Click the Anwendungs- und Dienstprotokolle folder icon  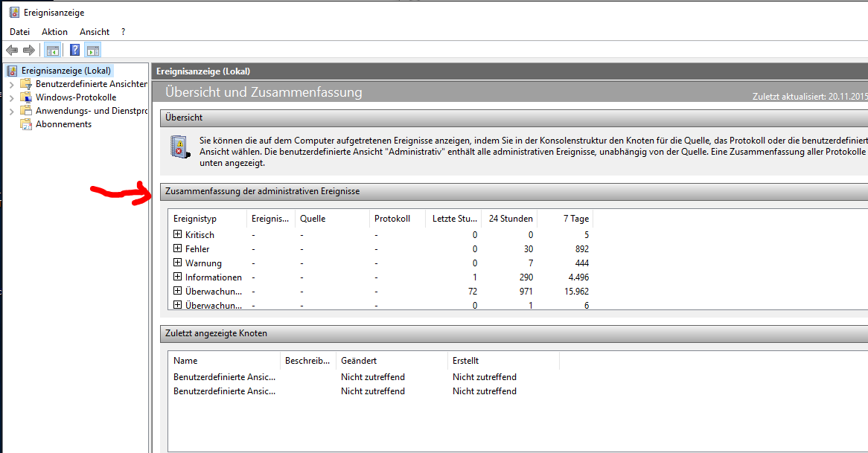(26, 111)
